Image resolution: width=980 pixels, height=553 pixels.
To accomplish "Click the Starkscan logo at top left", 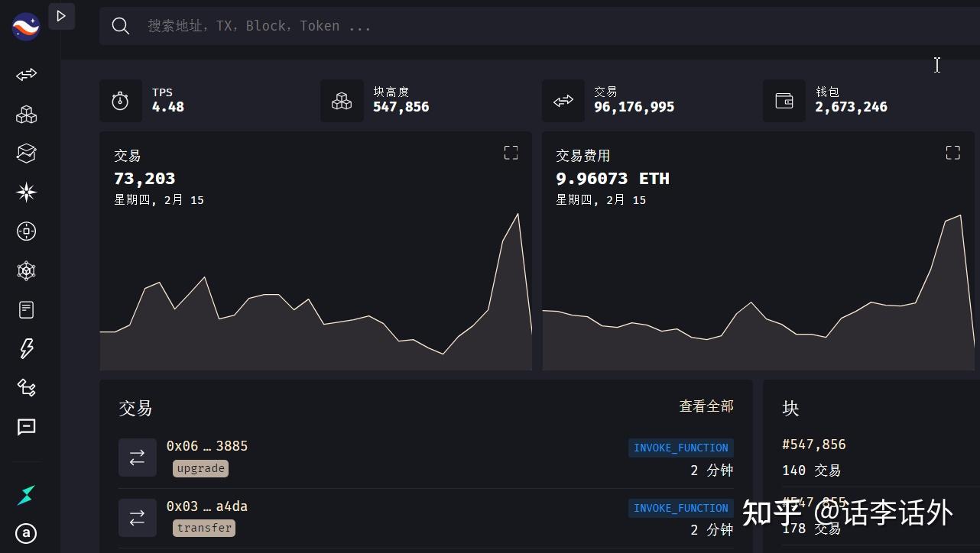I will (x=26, y=27).
